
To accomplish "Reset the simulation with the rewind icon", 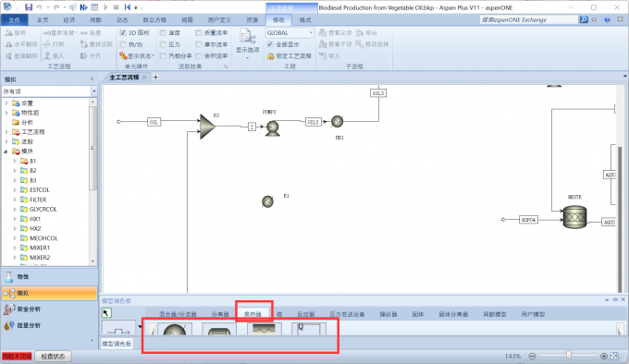I will 127,7.
